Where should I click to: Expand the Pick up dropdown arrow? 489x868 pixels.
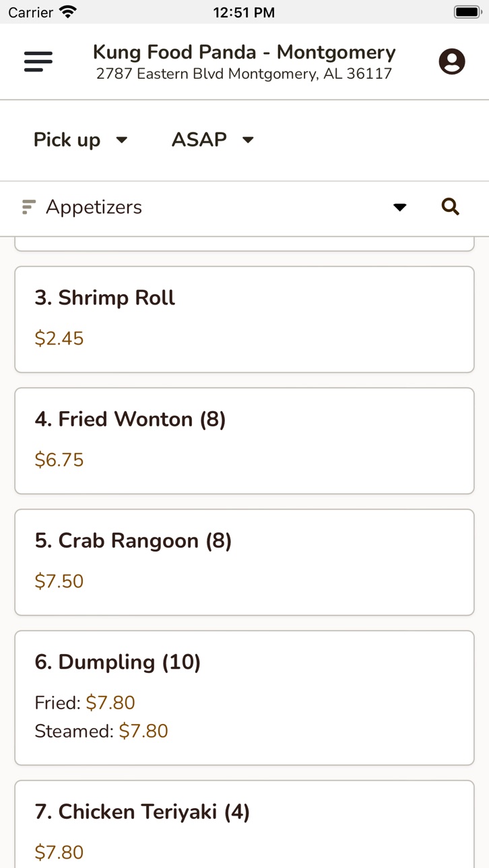tap(122, 140)
